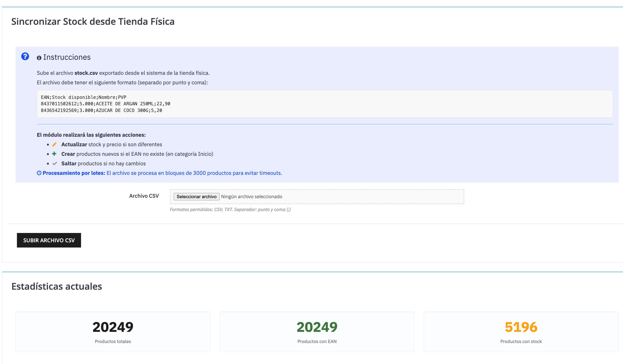This screenshot has height=364, width=623.
Task: Click the gray checkmark Saltar icon
Action: click(55, 163)
